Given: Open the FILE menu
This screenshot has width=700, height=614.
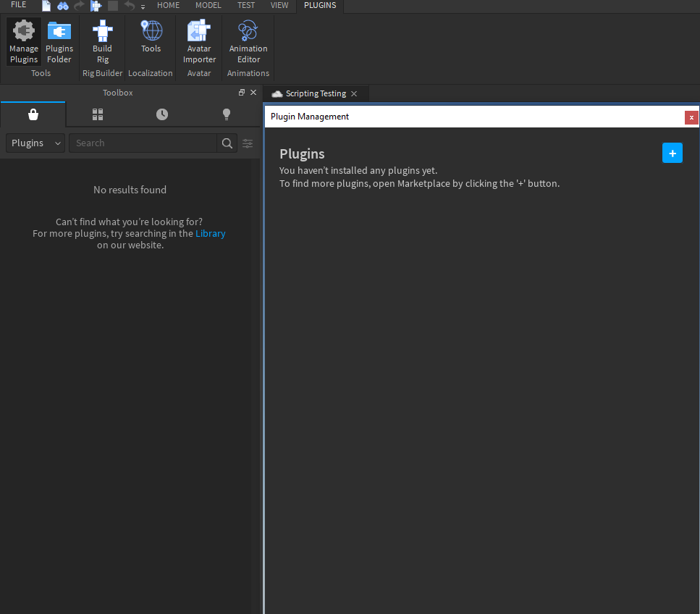Looking at the screenshot, I should [x=18, y=5].
